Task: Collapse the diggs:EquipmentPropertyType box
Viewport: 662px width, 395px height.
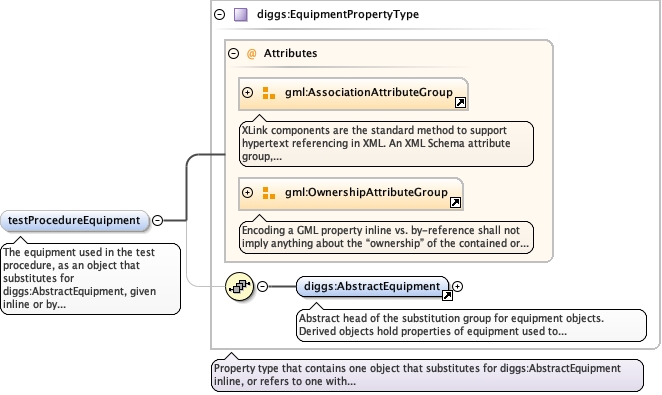Action: tap(220, 15)
